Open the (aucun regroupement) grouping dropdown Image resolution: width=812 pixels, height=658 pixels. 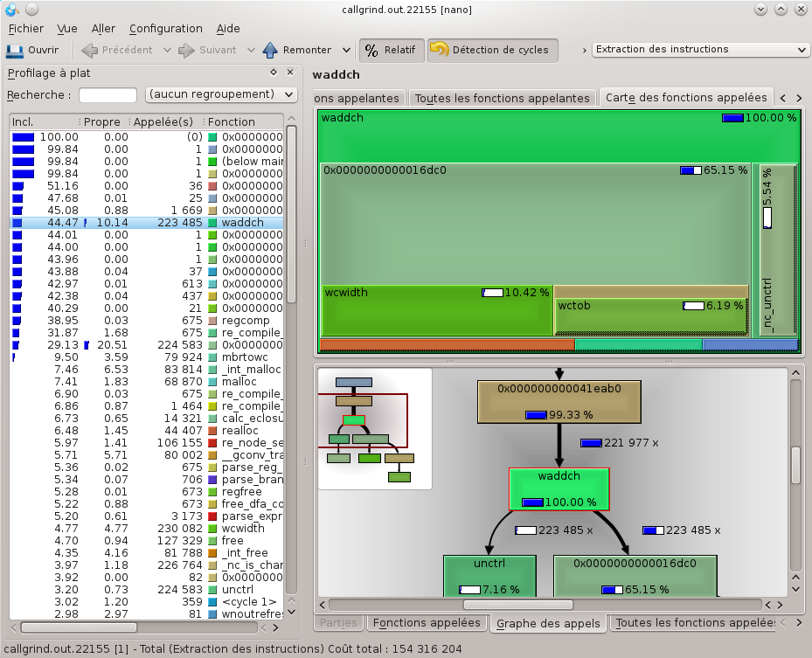pyautogui.click(x=222, y=94)
